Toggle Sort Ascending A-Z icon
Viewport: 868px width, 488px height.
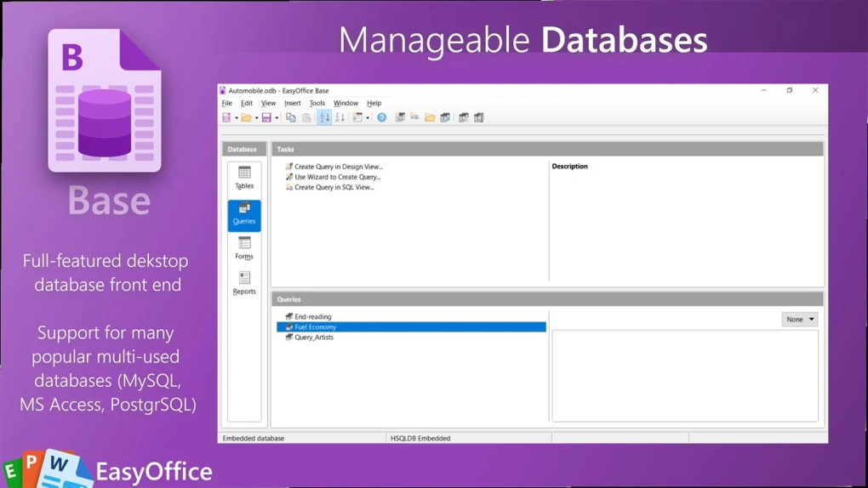pos(324,117)
